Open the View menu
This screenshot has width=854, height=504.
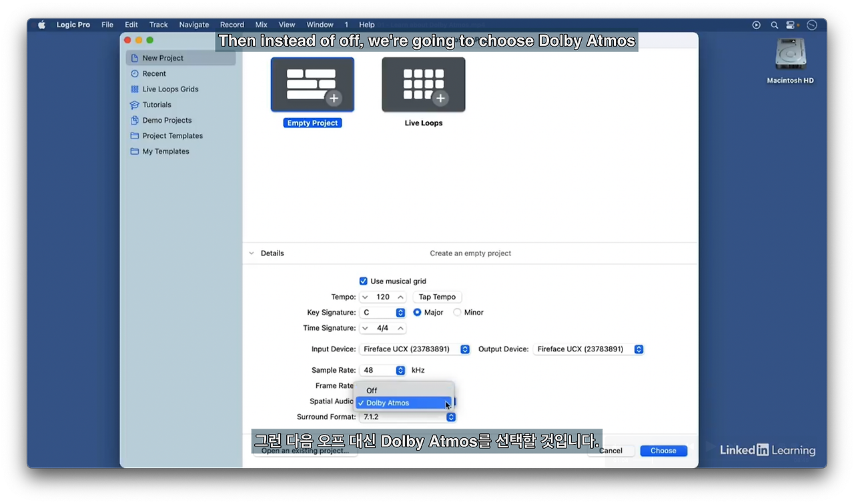(x=287, y=25)
